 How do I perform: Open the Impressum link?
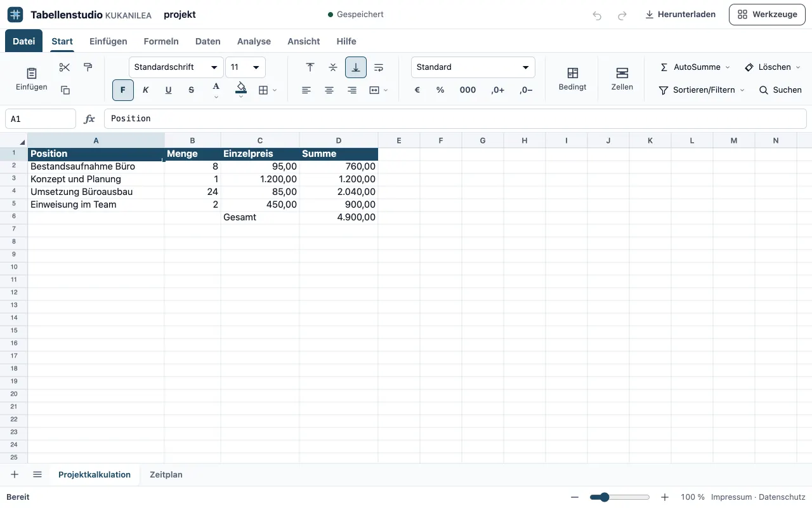point(730,497)
